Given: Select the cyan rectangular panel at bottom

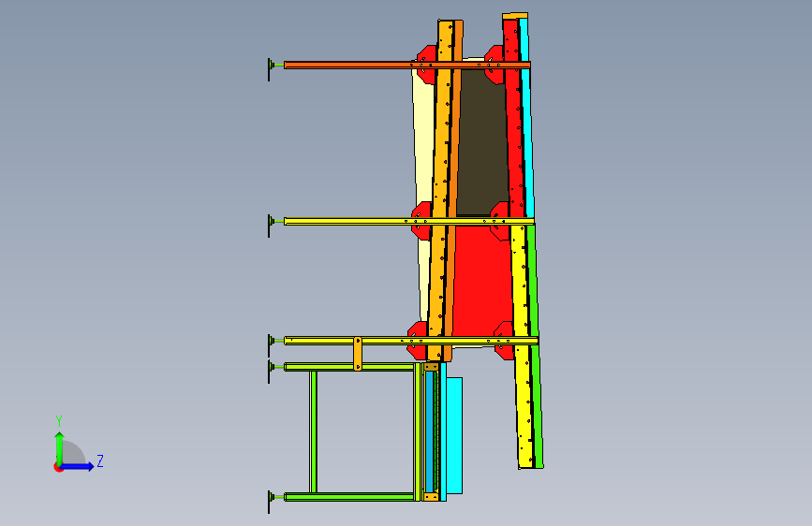Looking at the screenshot, I should click(454, 435).
